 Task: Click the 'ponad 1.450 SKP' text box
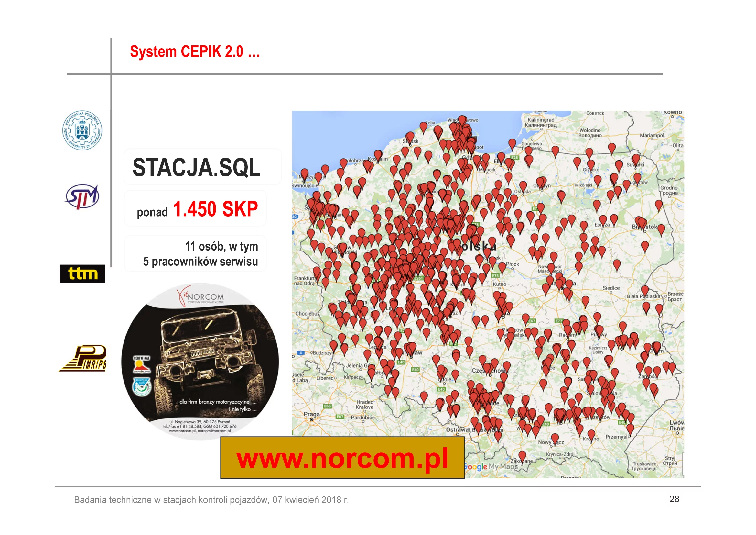(x=196, y=208)
